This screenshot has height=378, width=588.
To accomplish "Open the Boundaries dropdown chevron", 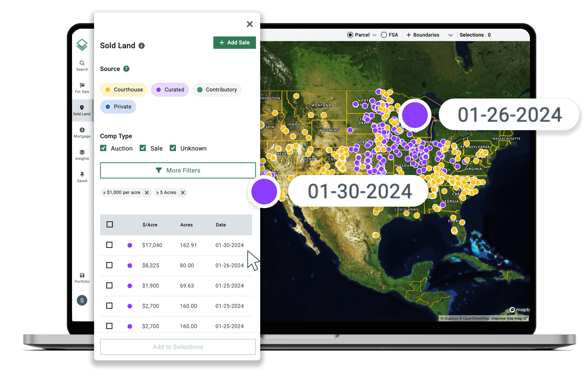I will click(x=451, y=35).
